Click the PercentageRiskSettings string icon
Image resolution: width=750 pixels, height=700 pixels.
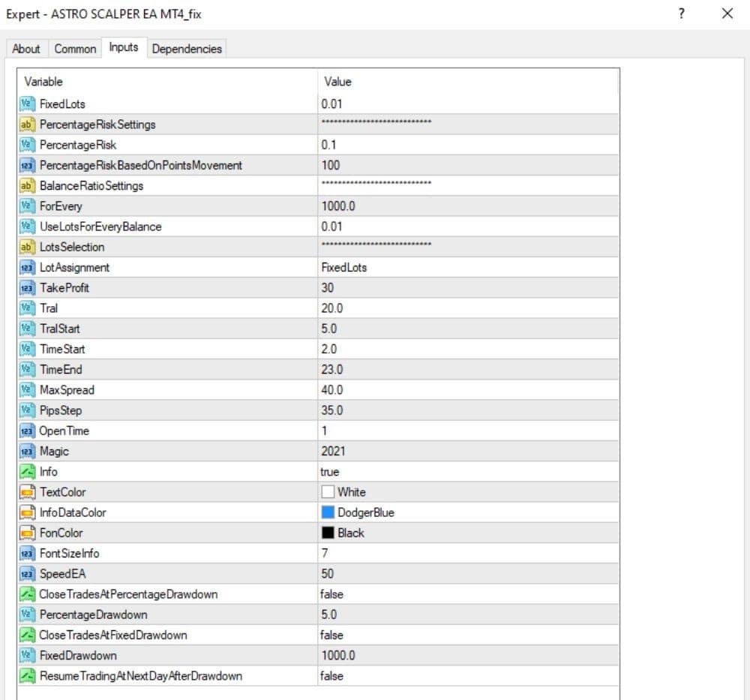click(x=27, y=125)
